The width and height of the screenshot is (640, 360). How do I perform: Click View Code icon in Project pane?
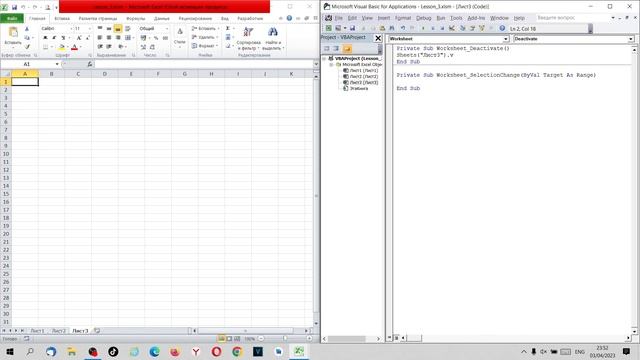tap(327, 49)
